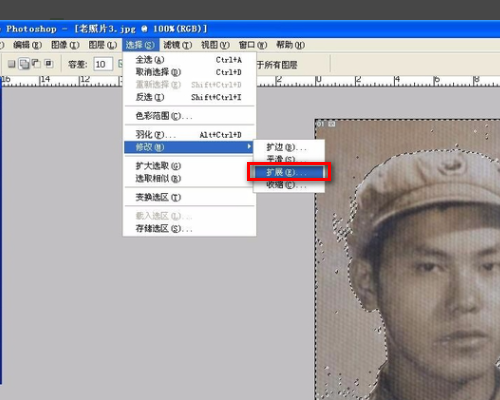Open 色彩范围(C)... dialog entry

point(189,116)
